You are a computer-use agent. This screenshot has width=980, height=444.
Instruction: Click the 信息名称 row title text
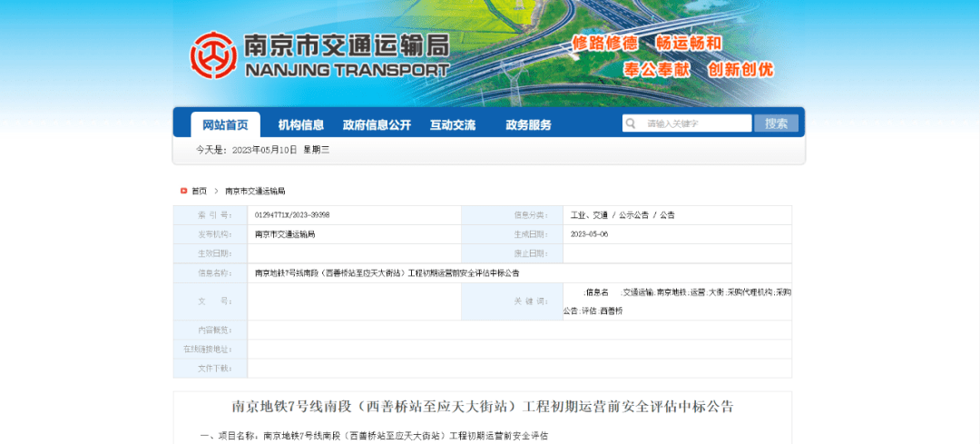click(387, 273)
